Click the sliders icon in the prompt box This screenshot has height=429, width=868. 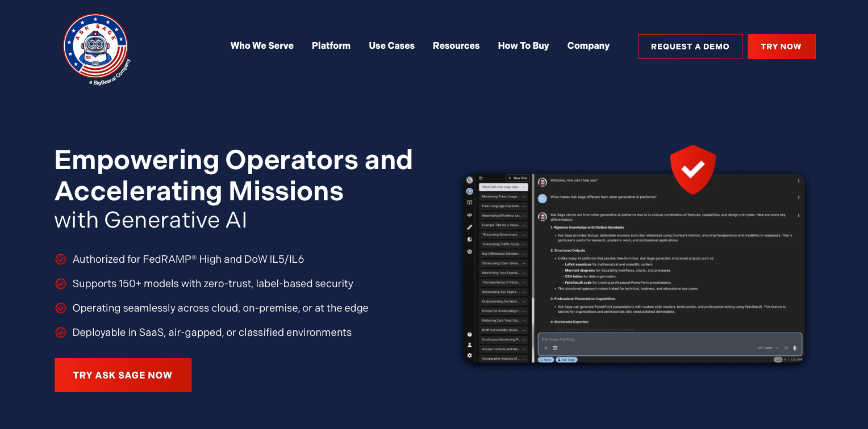[555, 348]
